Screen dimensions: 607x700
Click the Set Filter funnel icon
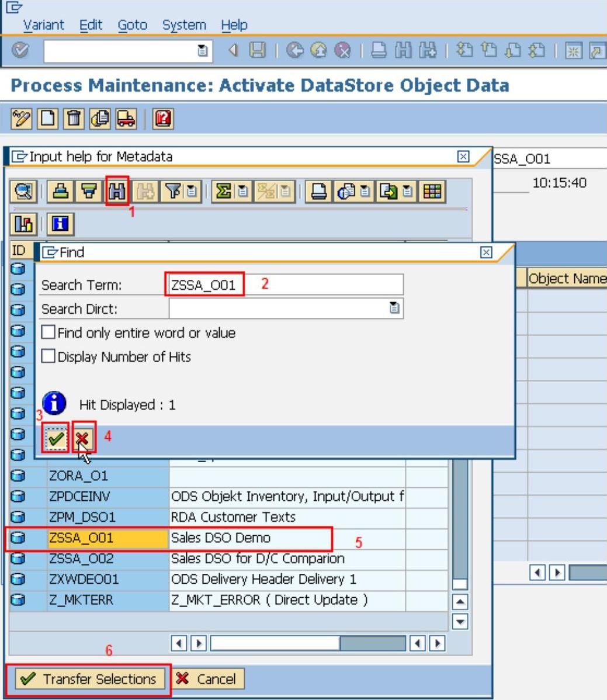(x=173, y=192)
